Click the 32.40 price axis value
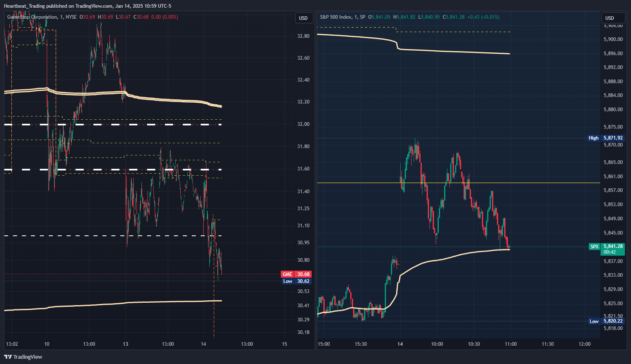The width and height of the screenshot is (631, 364). point(304,80)
